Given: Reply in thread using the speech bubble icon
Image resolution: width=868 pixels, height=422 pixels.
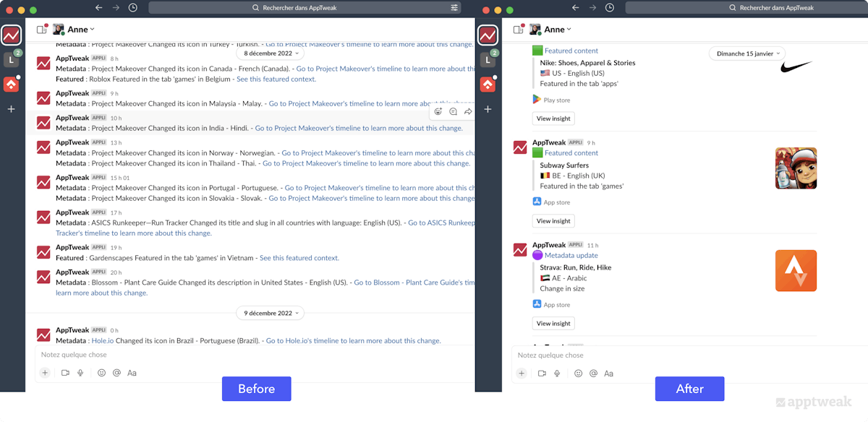Looking at the screenshot, I should (x=454, y=111).
